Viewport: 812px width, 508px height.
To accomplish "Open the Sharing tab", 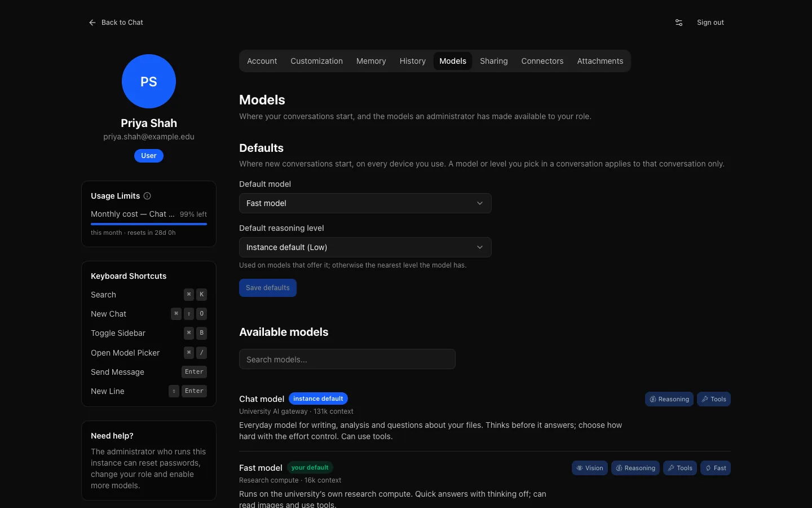I will 494,61.
